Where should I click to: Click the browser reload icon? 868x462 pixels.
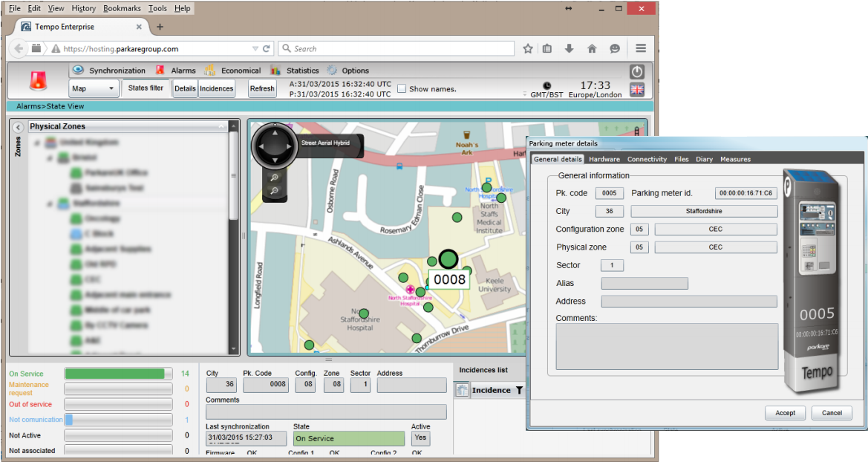(267, 49)
